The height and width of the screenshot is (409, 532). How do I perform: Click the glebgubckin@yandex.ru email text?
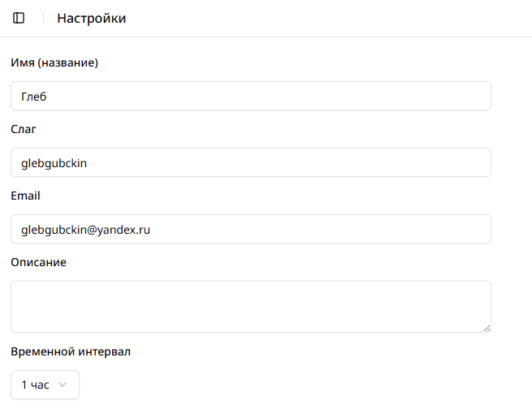(86, 229)
